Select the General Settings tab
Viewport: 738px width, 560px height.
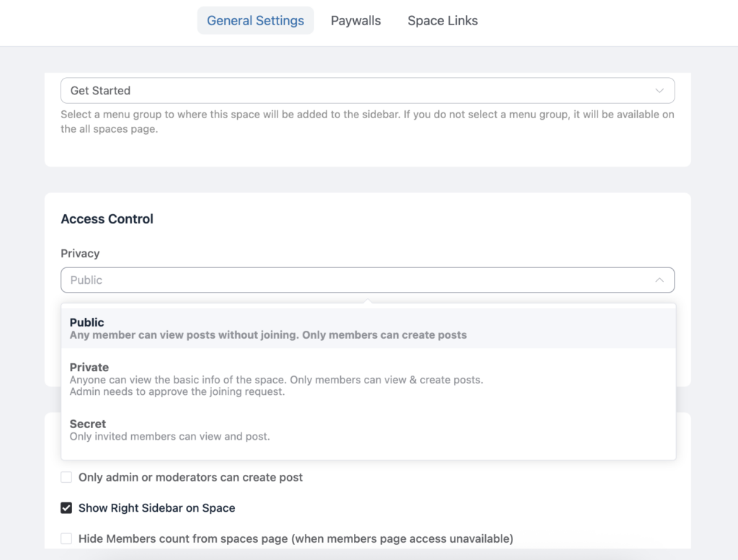pos(255,20)
